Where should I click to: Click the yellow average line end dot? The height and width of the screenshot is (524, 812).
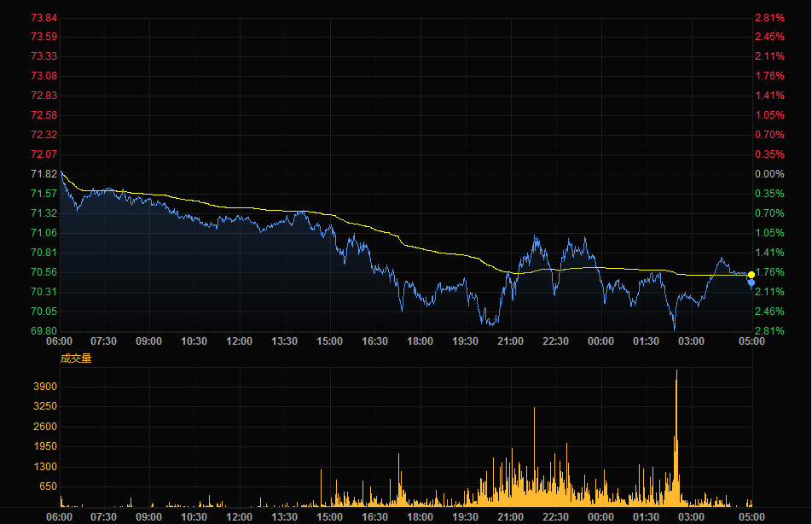coord(751,275)
